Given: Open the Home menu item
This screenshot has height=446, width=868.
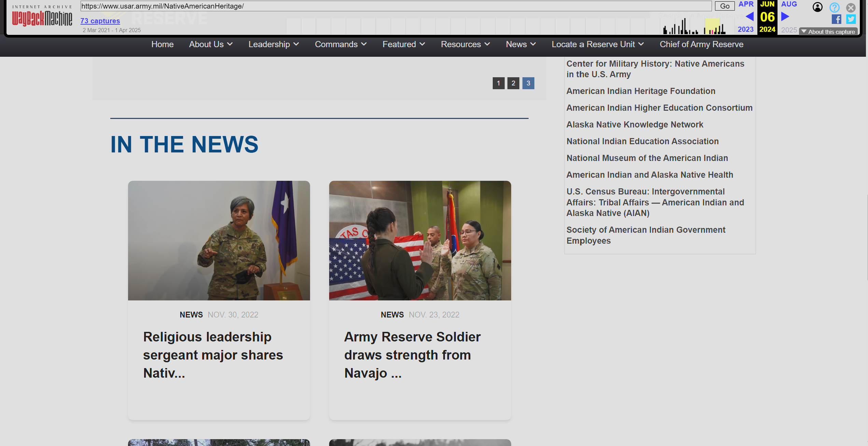Looking at the screenshot, I should click(x=162, y=44).
